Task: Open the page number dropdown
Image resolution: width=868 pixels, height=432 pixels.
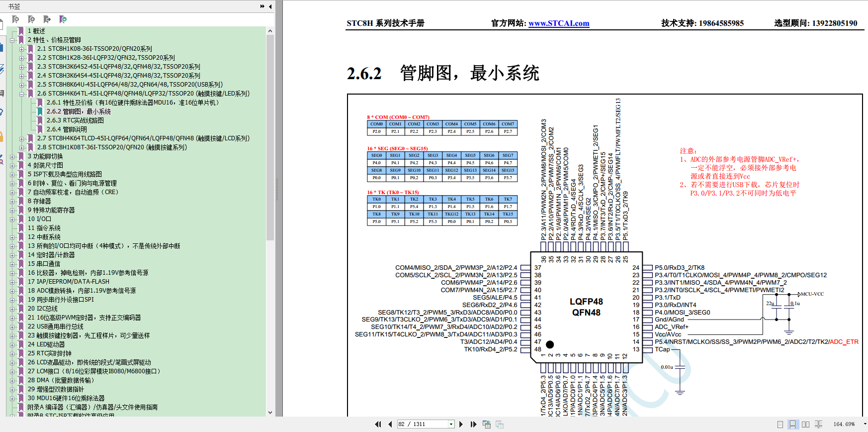Action: click(451, 424)
